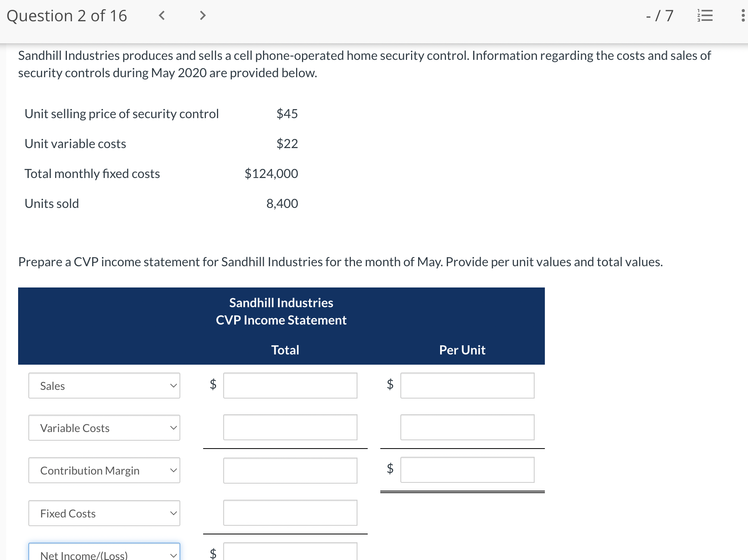Screen dimensions: 748x560
Task: Click the 'Sandhill Industries' table header text
Action: [x=281, y=303]
